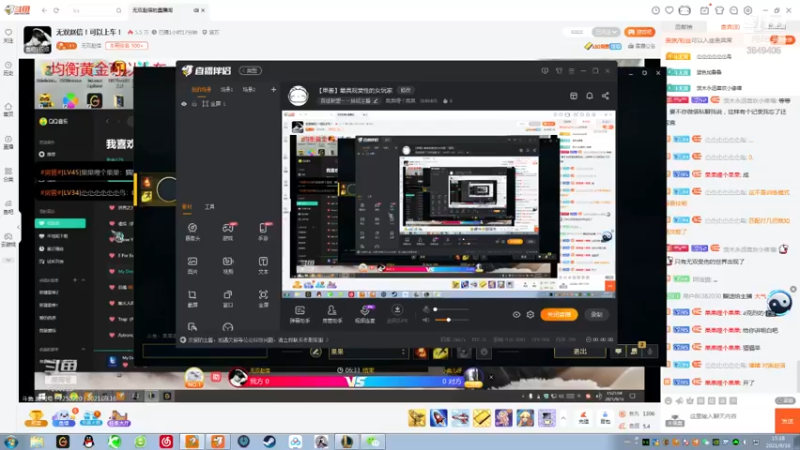Open the layout grid icon beside room title
800x450 pixels.
(x=573, y=96)
